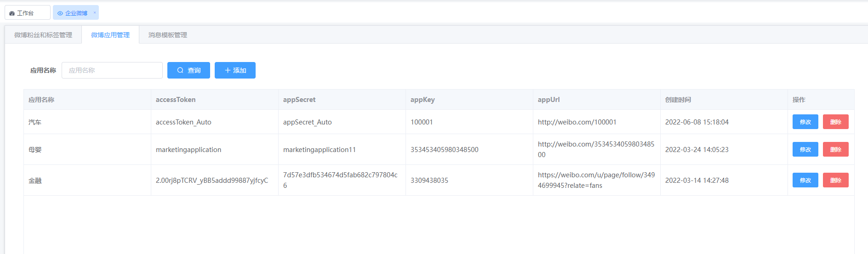Click 删除 for the 金融 row
The image size is (868, 254).
pyautogui.click(x=836, y=180)
